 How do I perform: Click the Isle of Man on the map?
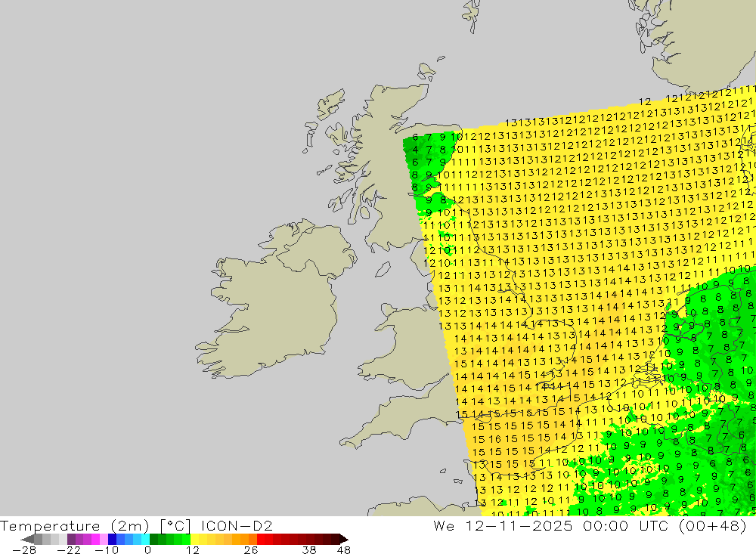coord(383,269)
